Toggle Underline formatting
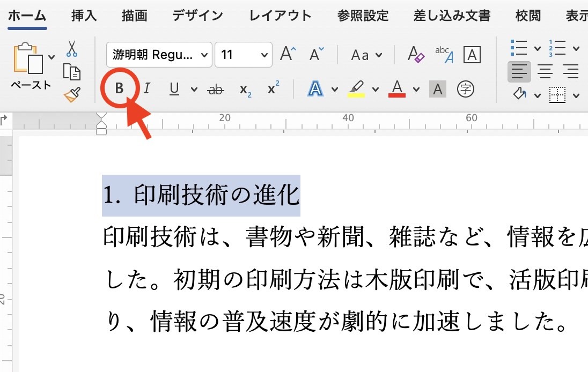Screen dimensions: 588x372 pyautogui.click(x=174, y=89)
